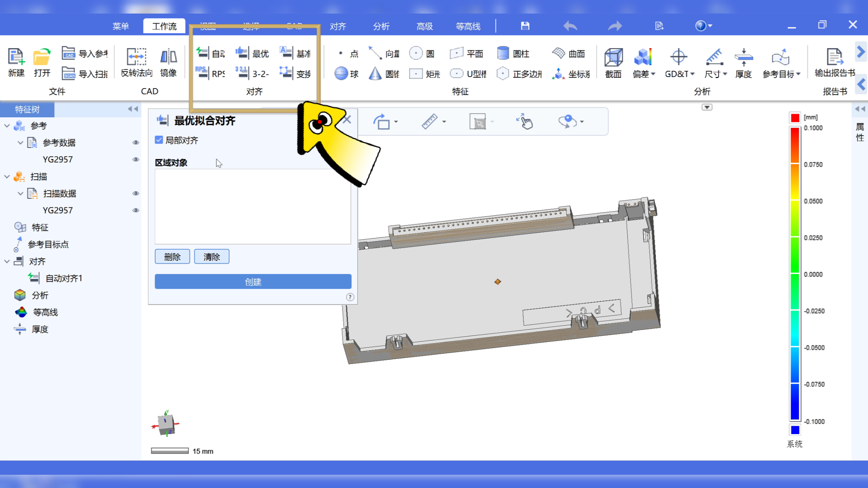Click the 清除 (Clear) button

point(212,257)
